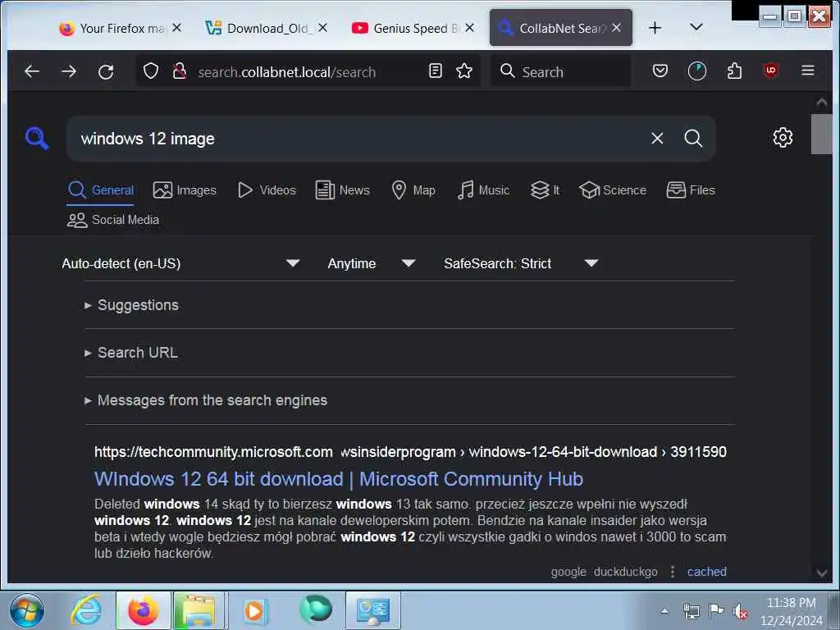List all tabs dropdown arrow
The width and height of the screenshot is (840, 630).
pos(696,27)
